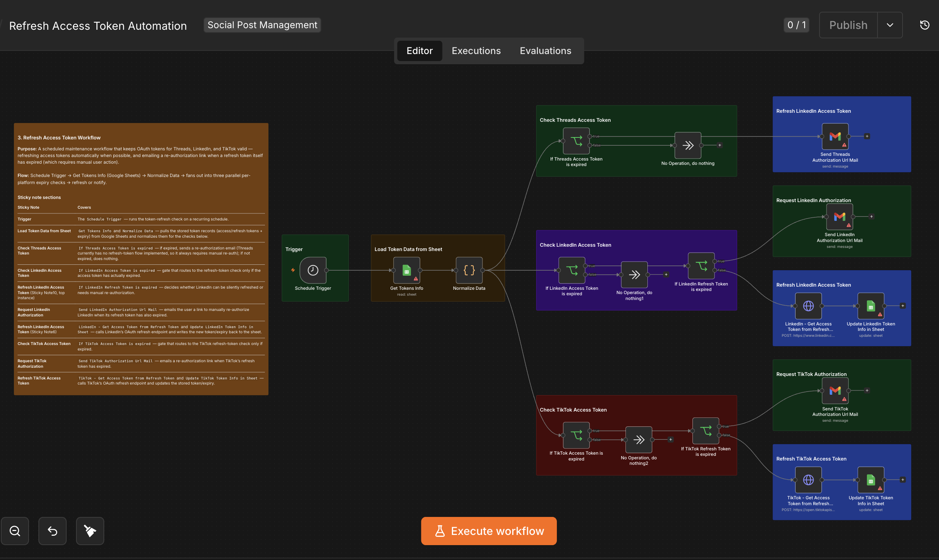Select If TikTok Refresh Token is expired node

706,431
